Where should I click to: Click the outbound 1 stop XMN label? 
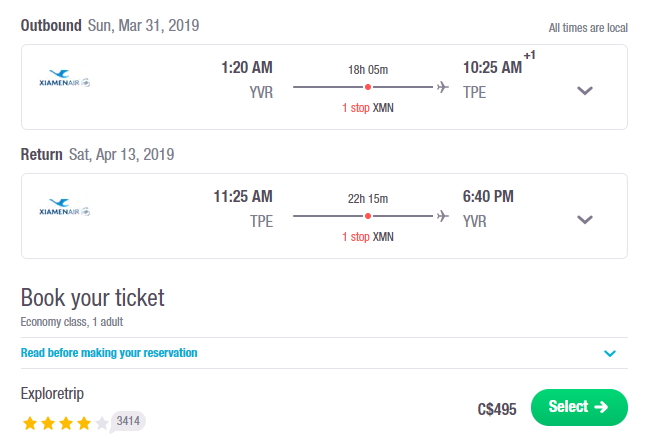pos(368,108)
